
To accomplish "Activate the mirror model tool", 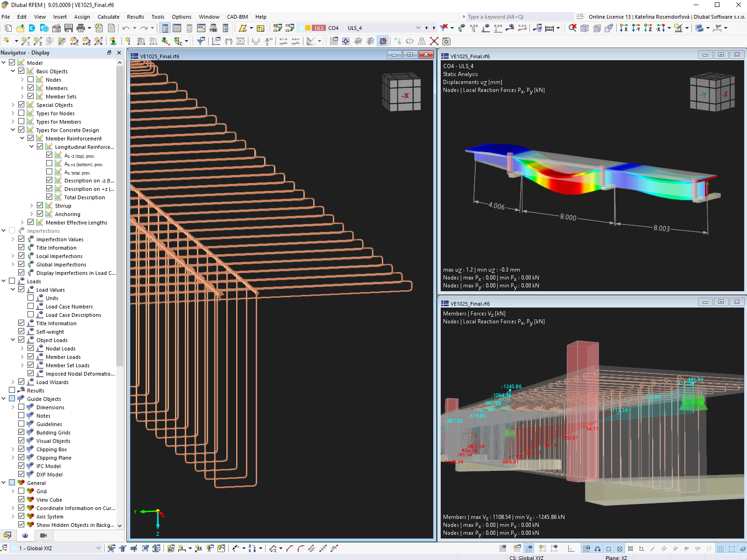I will pos(422,41).
